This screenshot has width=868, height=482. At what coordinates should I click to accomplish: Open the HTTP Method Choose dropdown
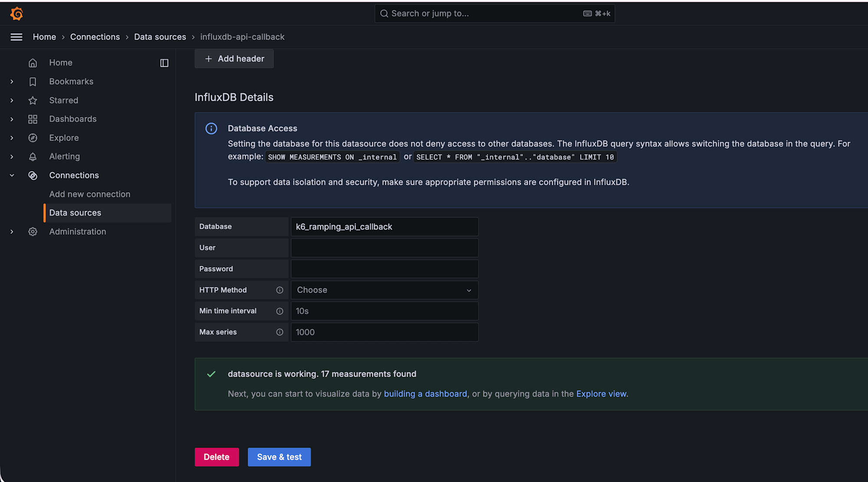coord(384,290)
